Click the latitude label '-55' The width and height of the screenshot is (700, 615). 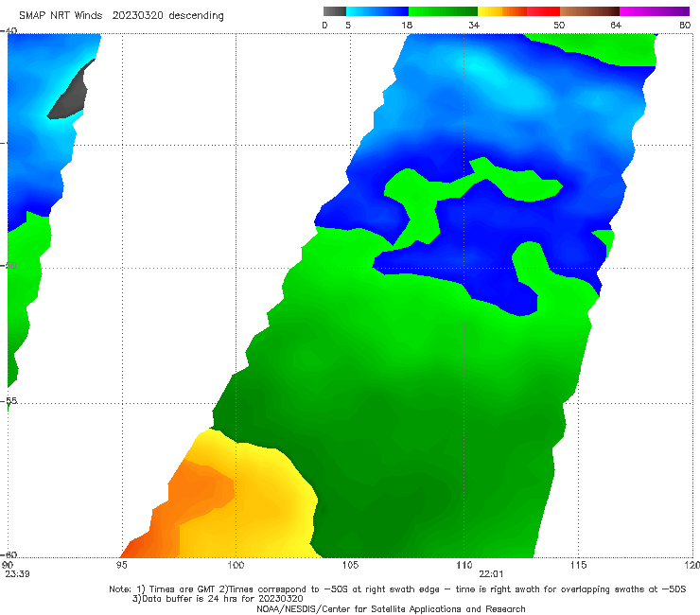(x=9, y=400)
